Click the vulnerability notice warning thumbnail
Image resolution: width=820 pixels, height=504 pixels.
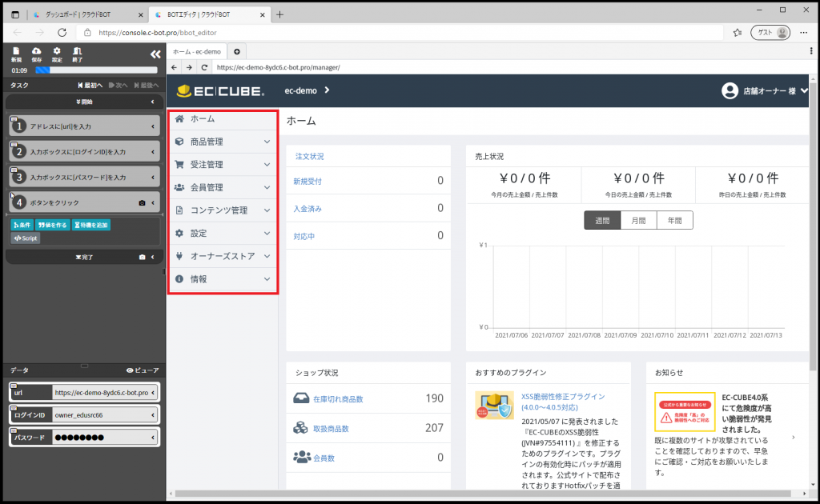tap(685, 412)
